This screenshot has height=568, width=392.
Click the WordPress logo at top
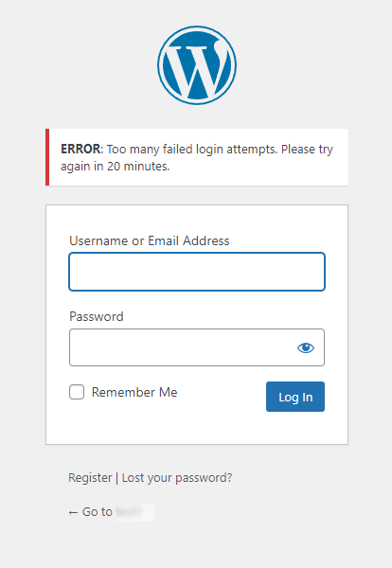click(197, 65)
